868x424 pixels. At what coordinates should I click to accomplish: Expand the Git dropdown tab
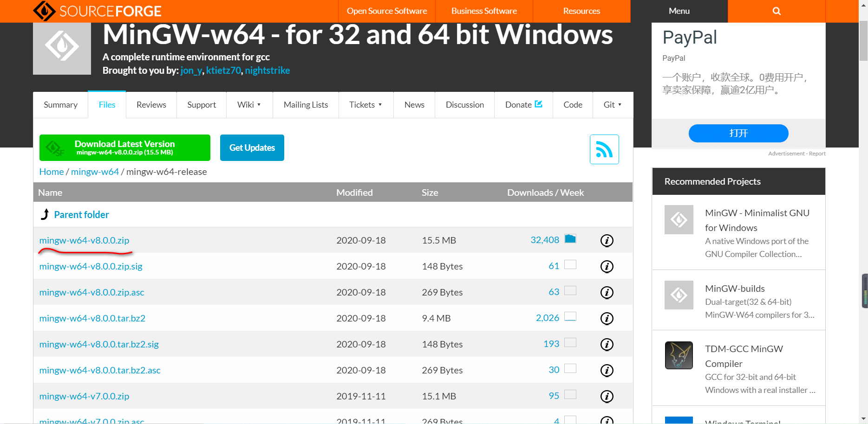pos(613,105)
